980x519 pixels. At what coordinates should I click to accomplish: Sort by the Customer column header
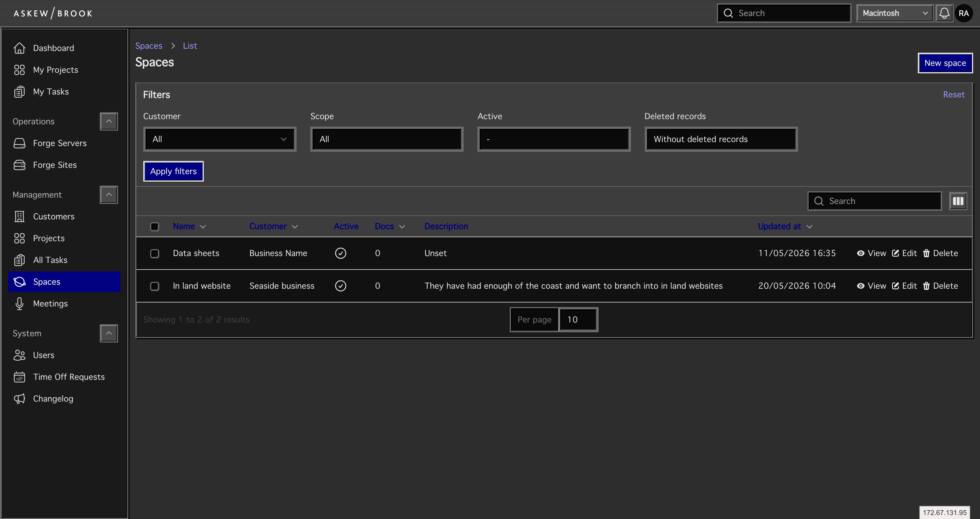(273, 227)
